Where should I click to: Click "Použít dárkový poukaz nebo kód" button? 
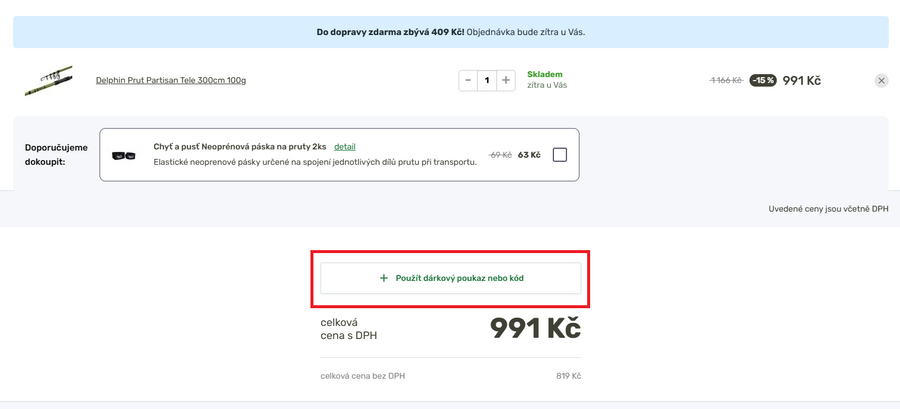[450, 278]
